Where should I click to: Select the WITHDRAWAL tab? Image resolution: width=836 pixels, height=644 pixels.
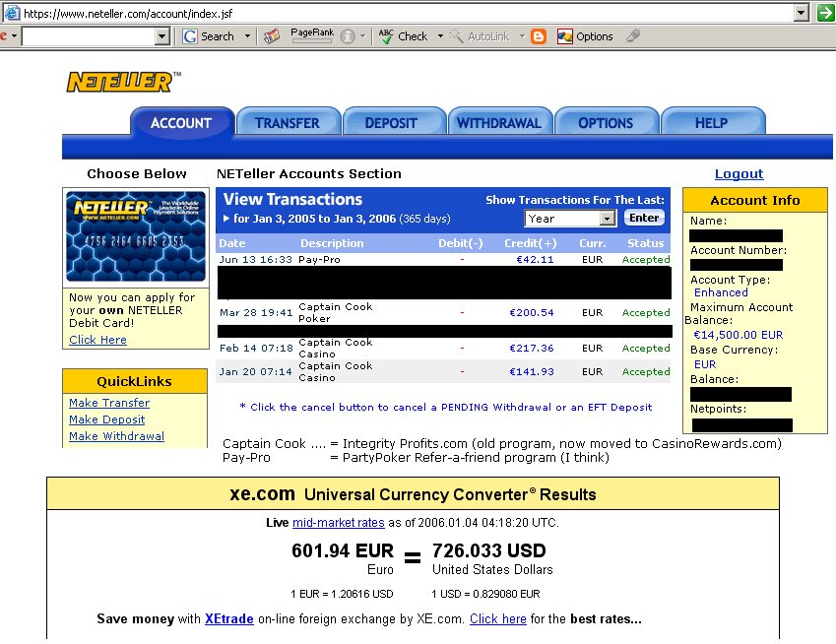(x=499, y=123)
